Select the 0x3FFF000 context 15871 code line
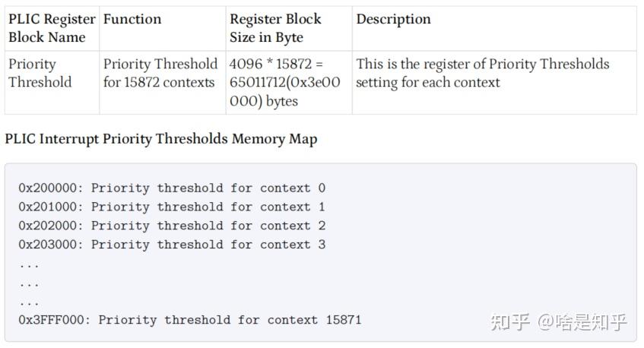Viewport: 644px width, 348px height. 190,320
